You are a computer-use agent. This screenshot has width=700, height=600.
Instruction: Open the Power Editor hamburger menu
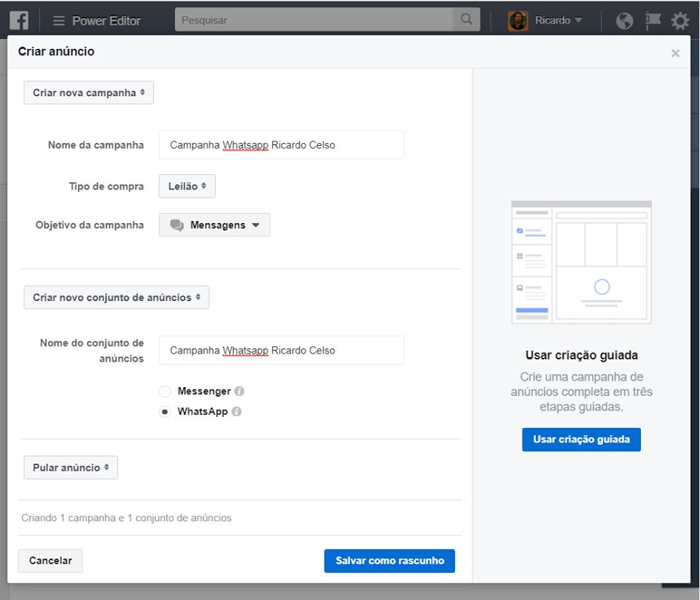click(x=59, y=20)
